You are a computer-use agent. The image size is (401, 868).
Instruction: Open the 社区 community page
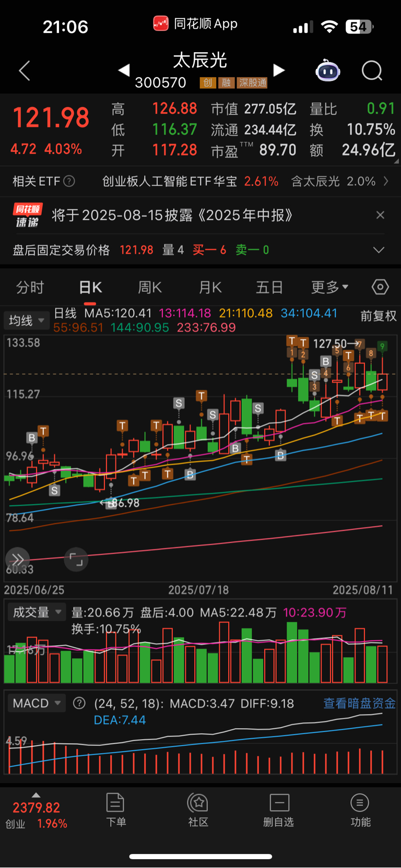click(x=198, y=810)
